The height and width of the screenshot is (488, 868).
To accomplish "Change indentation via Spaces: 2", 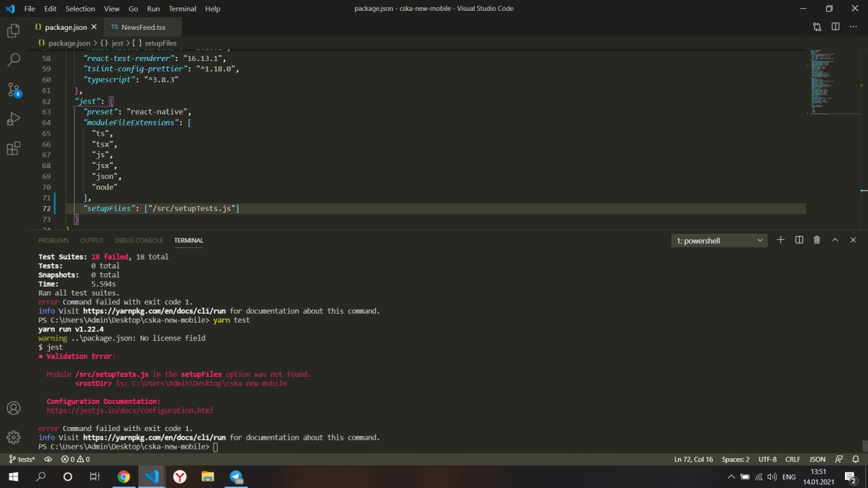I will pos(736,459).
